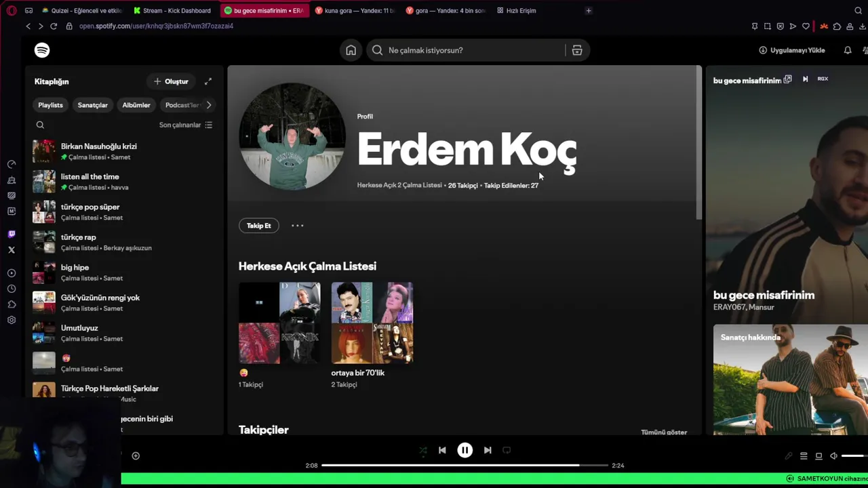Follow Erdem Koç with Takip Et
The height and width of the screenshot is (488, 868).
(x=258, y=226)
